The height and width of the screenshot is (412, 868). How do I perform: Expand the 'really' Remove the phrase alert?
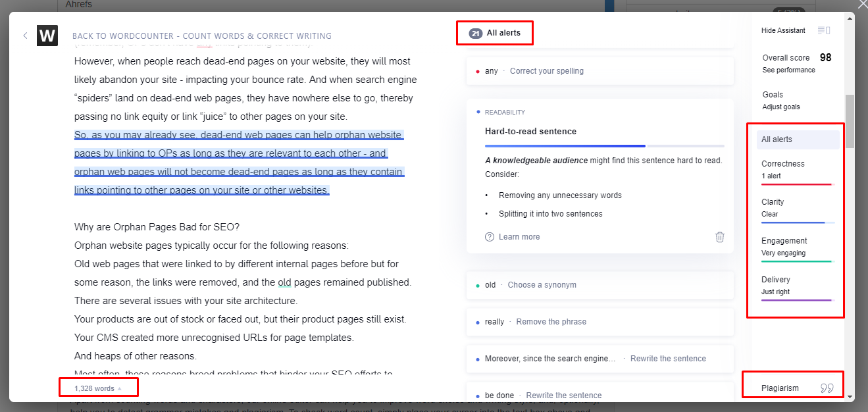click(599, 322)
